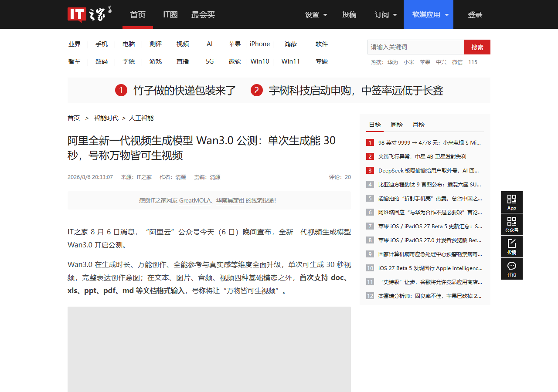Viewport: 558px width, 392px height.
Task: Open ranked item 98 英寸 小米电视
Action: click(429, 142)
